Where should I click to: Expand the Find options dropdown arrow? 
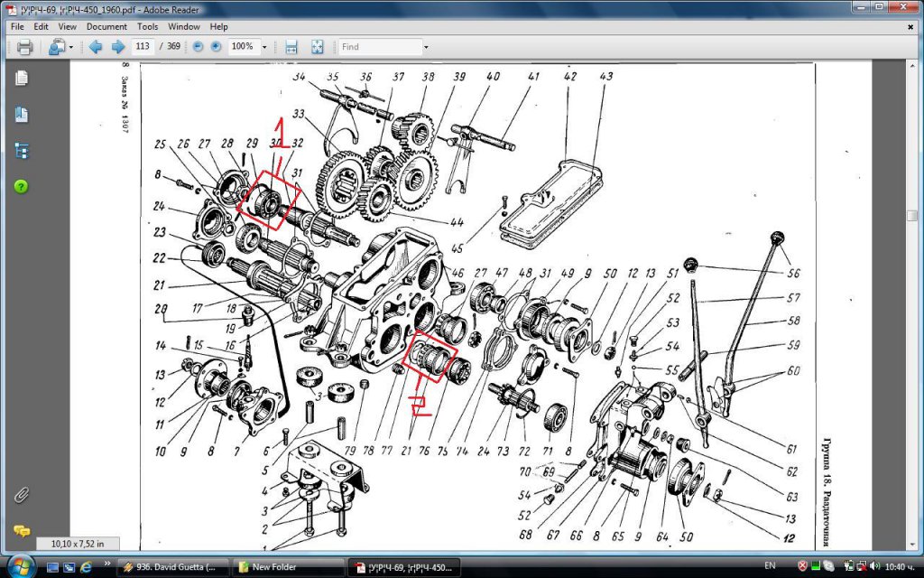pos(426,47)
